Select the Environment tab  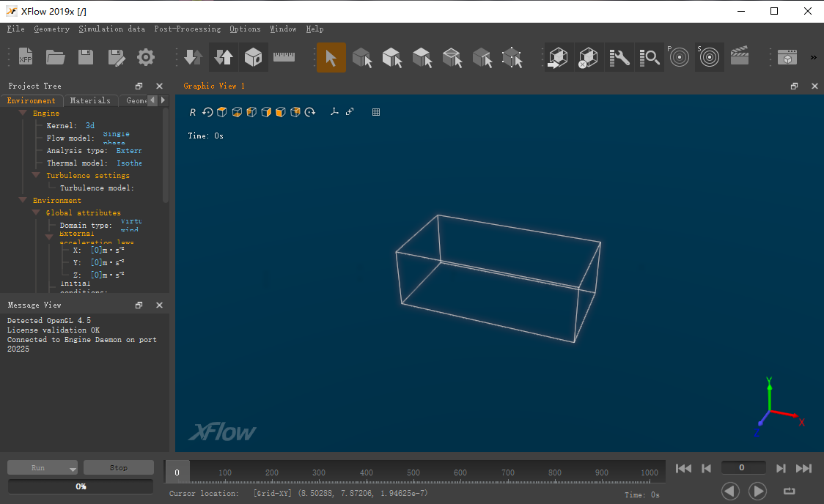pos(31,100)
